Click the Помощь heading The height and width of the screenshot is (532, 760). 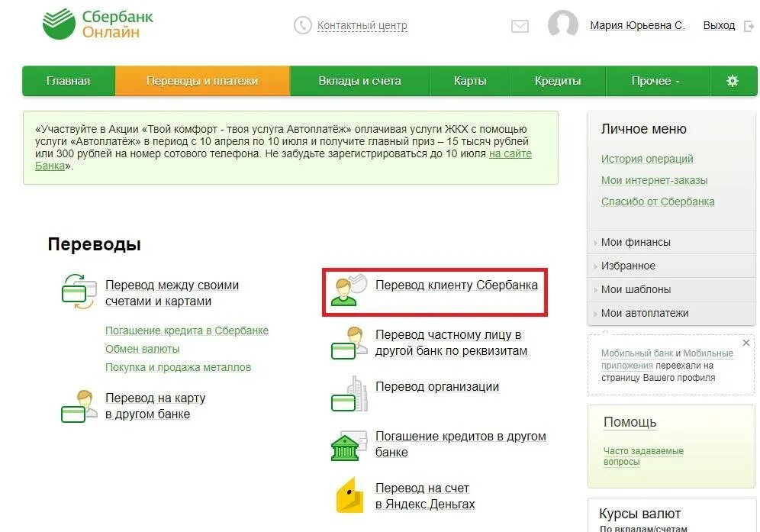pos(630,422)
